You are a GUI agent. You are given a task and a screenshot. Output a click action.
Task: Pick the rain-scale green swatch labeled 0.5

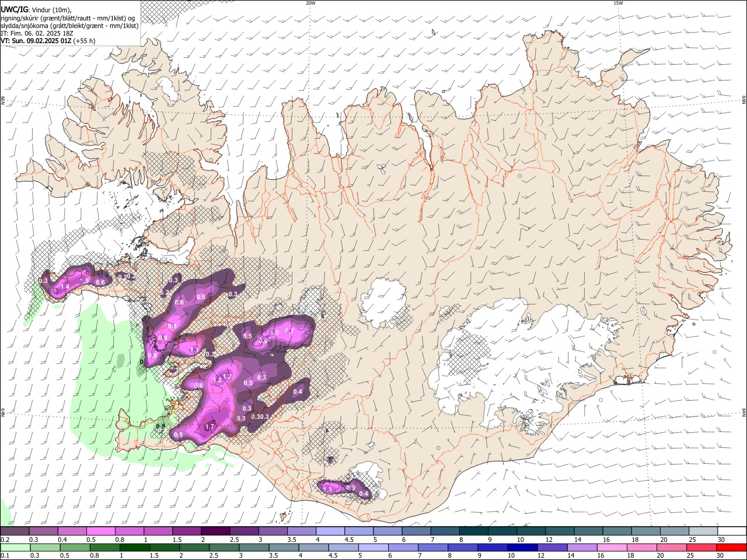74,547
